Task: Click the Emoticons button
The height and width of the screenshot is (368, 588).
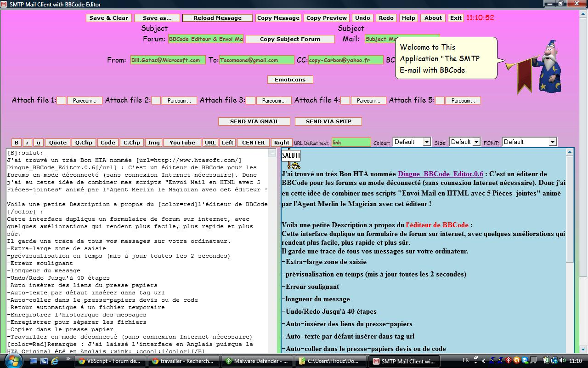Action: [290, 80]
